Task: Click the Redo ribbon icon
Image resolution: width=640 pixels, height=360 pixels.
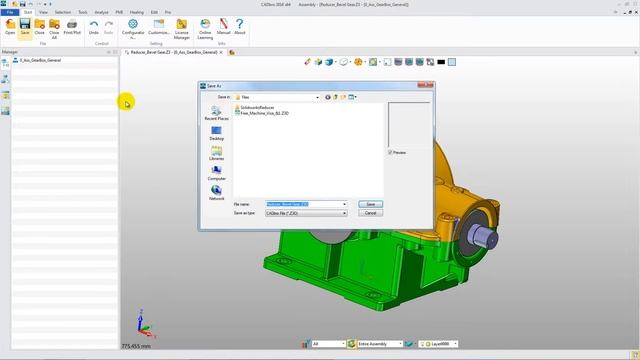Action: [x=109, y=27]
